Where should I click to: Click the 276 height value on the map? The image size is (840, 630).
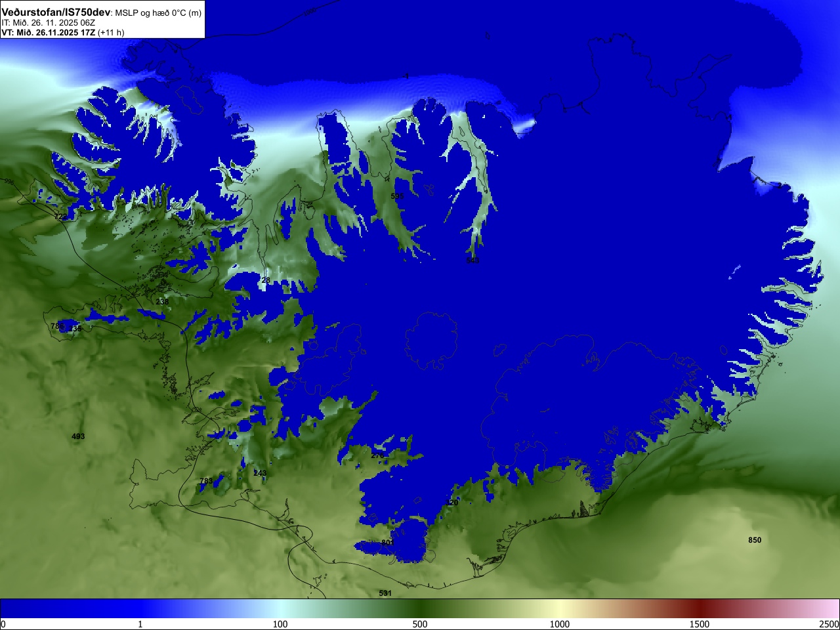tap(377, 455)
